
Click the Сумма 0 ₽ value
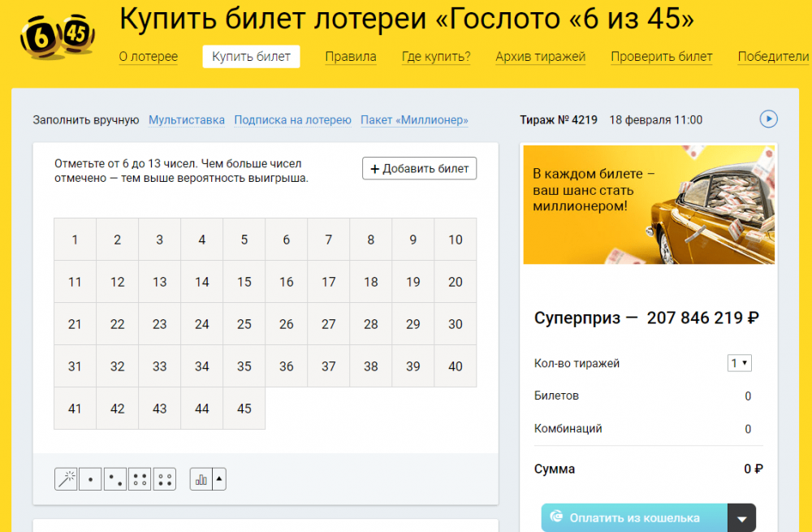(x=754, y=469)
